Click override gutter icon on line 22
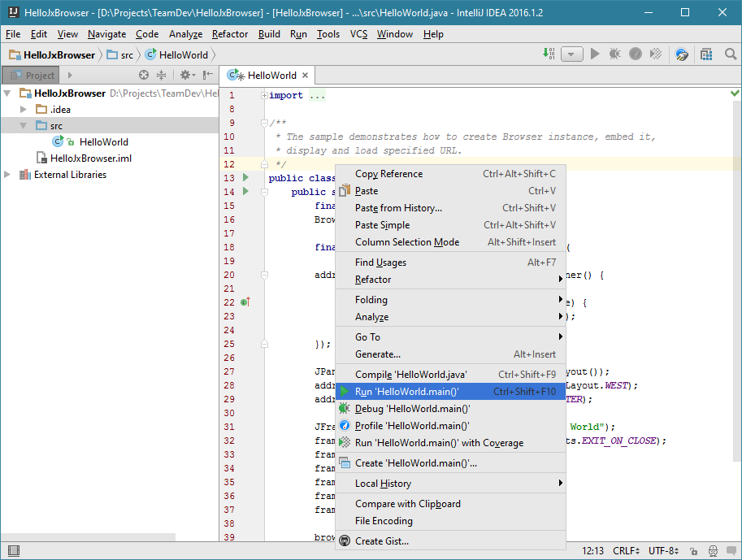 pyautogui.click(x=245, y=302)
